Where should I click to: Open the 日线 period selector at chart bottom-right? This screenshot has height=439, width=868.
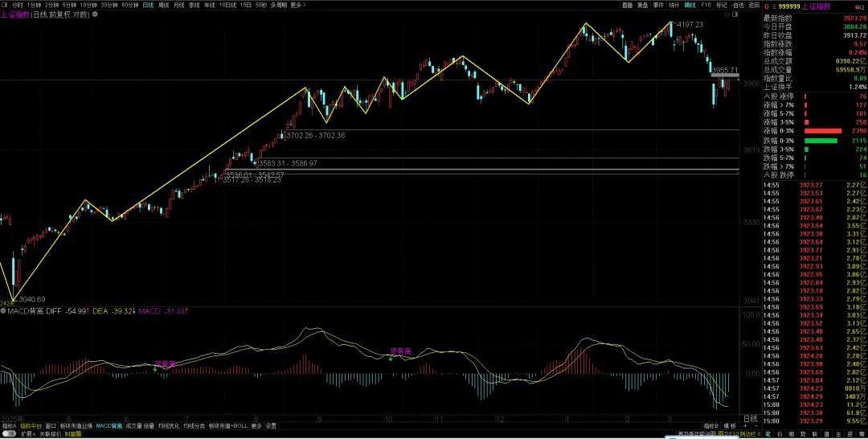751,419
